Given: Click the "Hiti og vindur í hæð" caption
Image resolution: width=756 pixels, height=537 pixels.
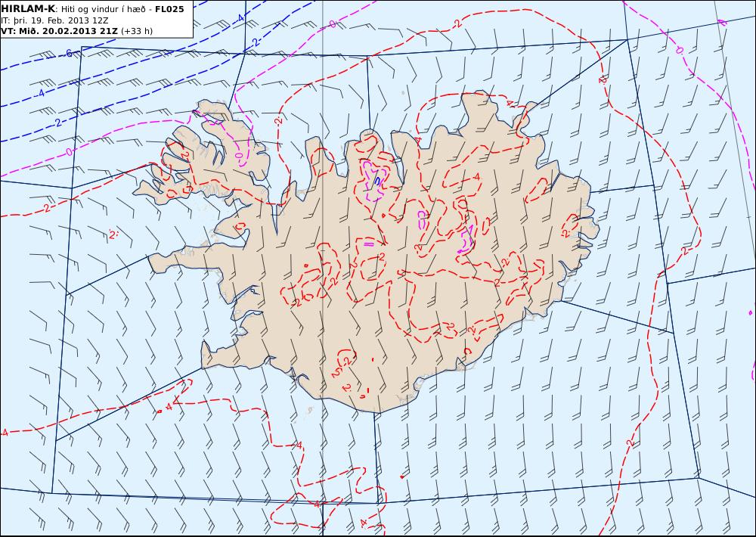Looking at the screenshot, I should (103, 9).
